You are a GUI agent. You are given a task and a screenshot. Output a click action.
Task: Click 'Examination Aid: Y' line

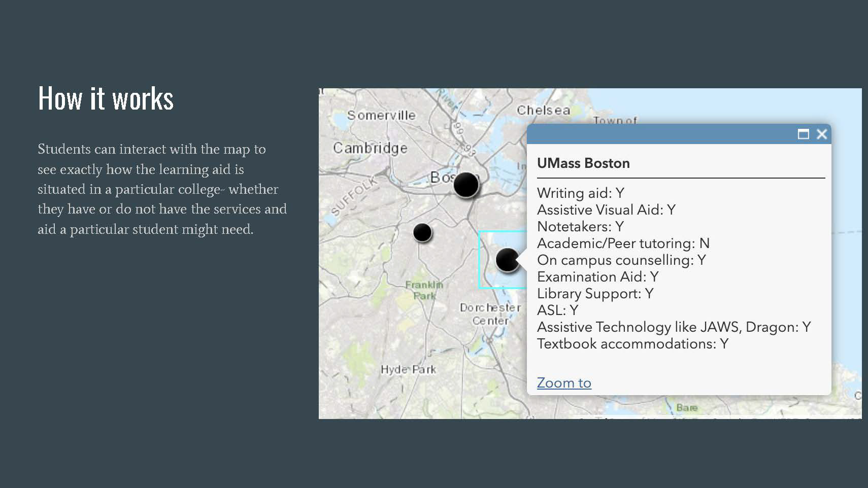[x=598, y=277]
